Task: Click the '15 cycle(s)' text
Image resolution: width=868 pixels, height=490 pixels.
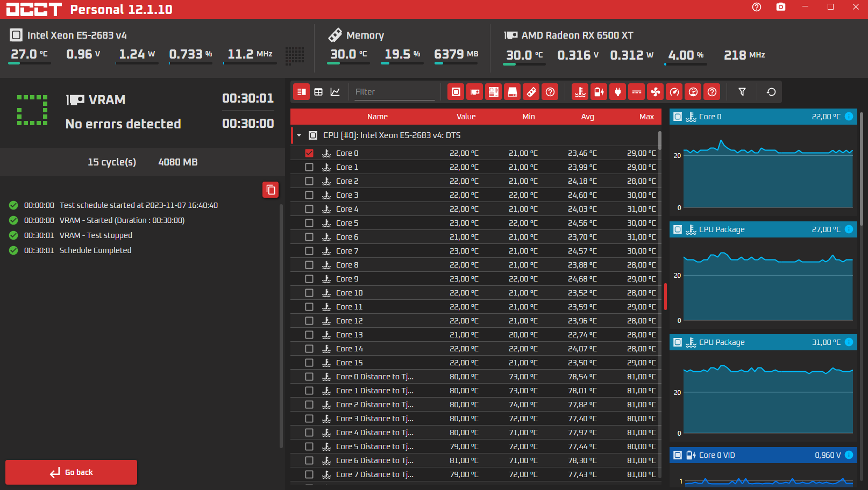Action: pyautogui.click(x=112, y=162)
